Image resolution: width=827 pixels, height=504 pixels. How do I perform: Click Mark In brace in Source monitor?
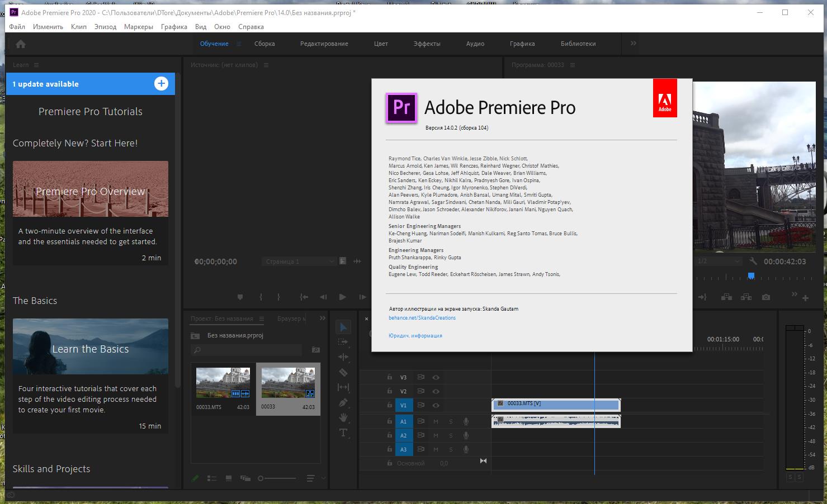coord(261,297)
